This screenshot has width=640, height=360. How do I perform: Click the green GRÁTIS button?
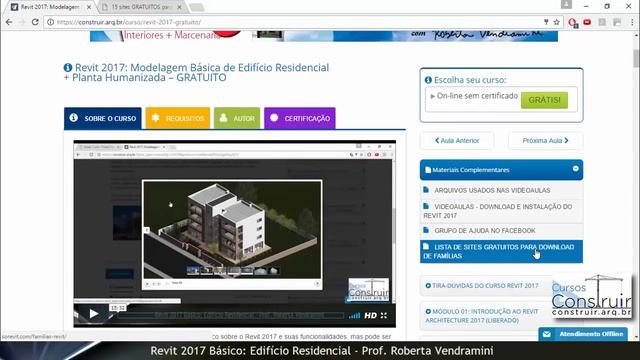point(544,100)
